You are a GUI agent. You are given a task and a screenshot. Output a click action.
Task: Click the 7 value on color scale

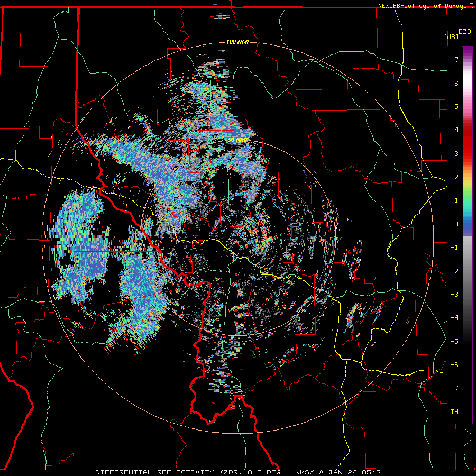456,59
